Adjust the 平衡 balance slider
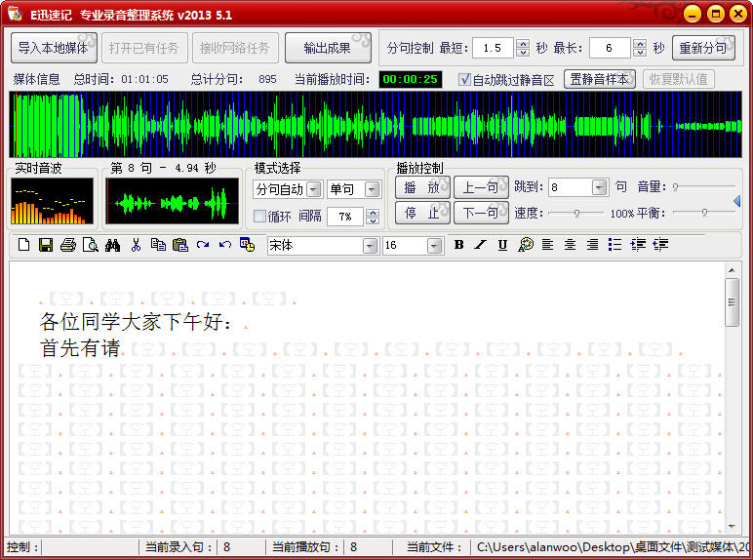This screenshot has width=753, height=560. click(x=704, y=213)
